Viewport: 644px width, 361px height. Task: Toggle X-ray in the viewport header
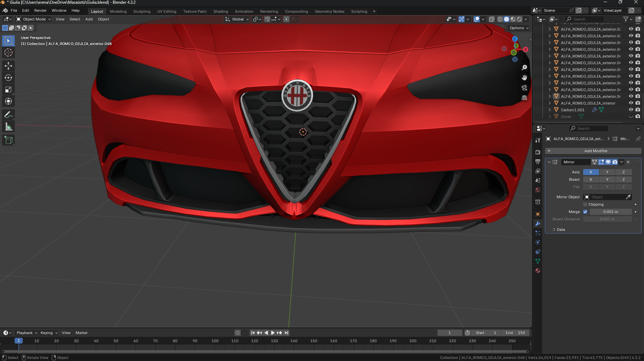(x=491, y=19)
